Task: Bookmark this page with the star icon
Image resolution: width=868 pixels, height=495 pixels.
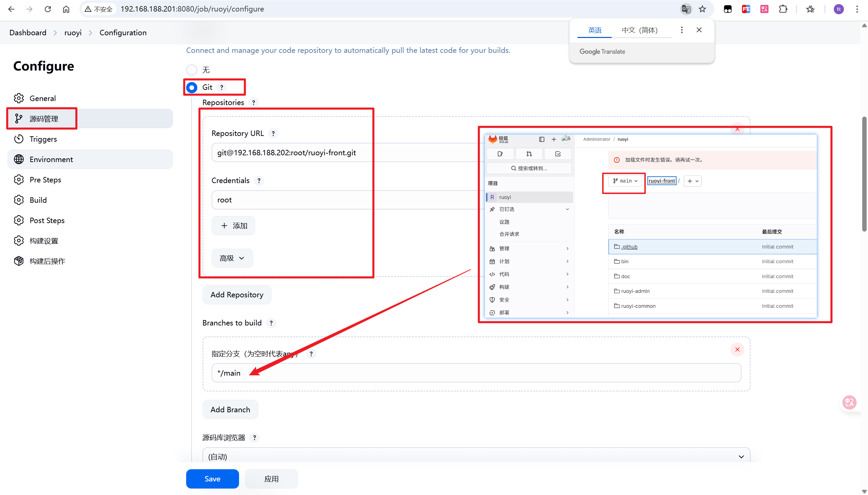Action: (703, 9)
